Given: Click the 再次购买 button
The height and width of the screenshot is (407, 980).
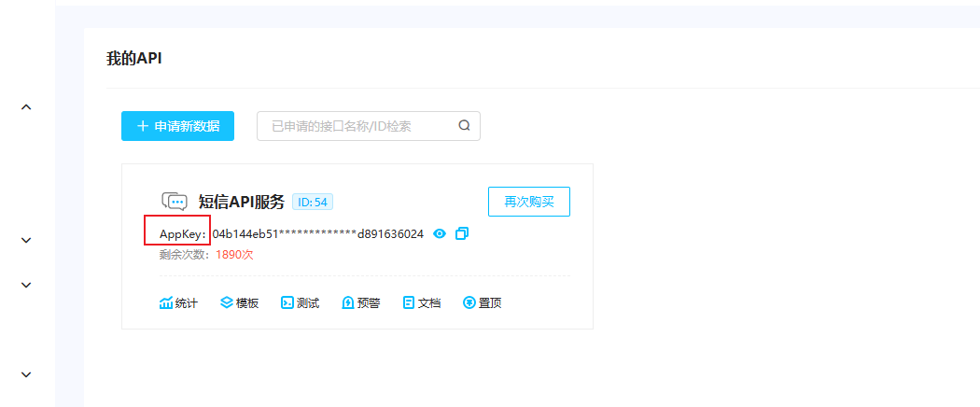Looking at the screenshot, I should [529, 202].
